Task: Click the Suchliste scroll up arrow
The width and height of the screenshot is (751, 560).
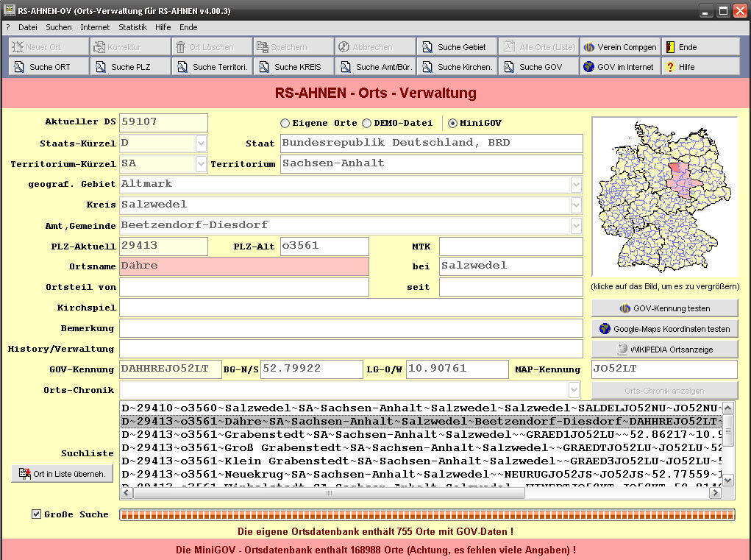Action: (x=728, y=408)
